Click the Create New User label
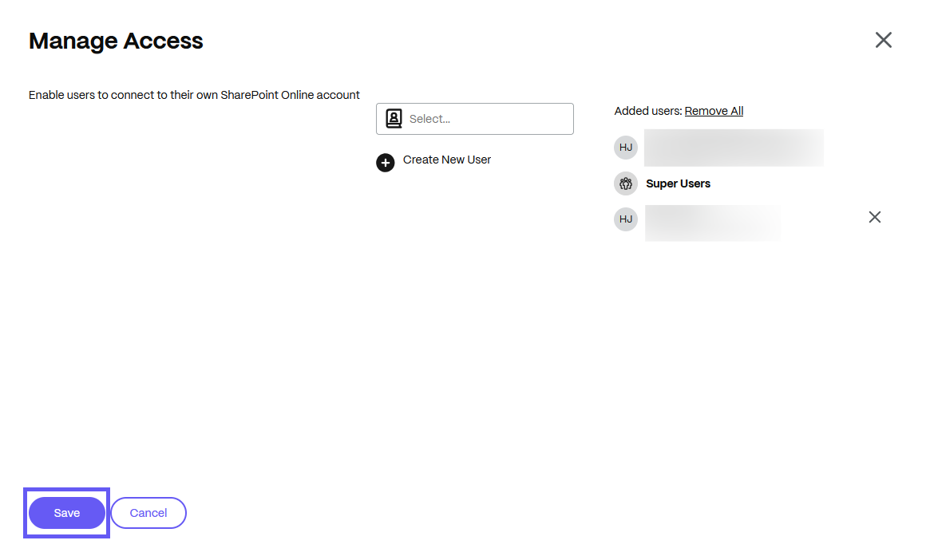The image size is (926, 560). [447, 160]
